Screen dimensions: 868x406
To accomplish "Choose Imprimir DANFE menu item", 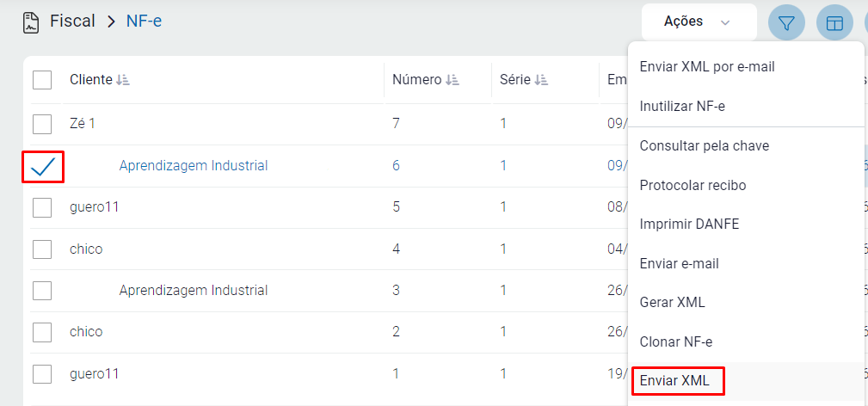I will coord(689,225).
